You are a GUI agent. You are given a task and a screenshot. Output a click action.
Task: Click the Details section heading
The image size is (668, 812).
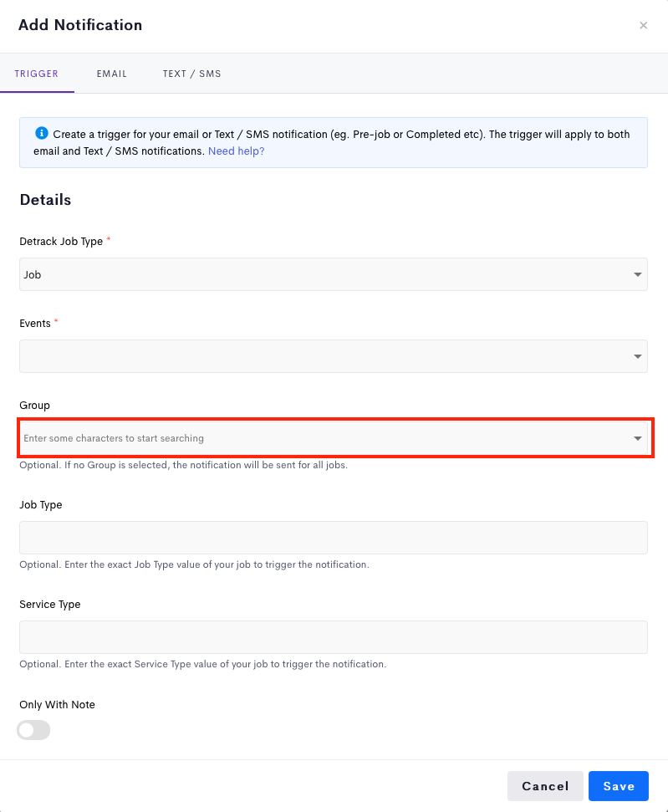pyautogui.click(x=46, y=200)
